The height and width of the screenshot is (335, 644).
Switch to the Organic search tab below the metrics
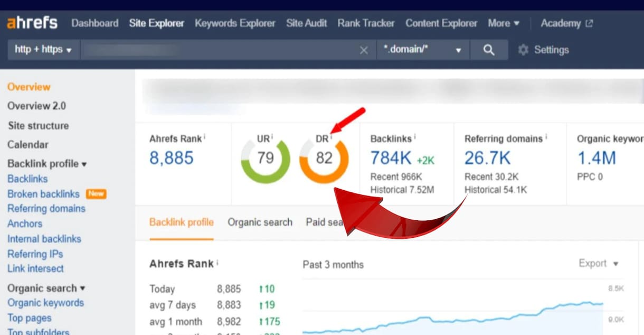coord(260,222)
